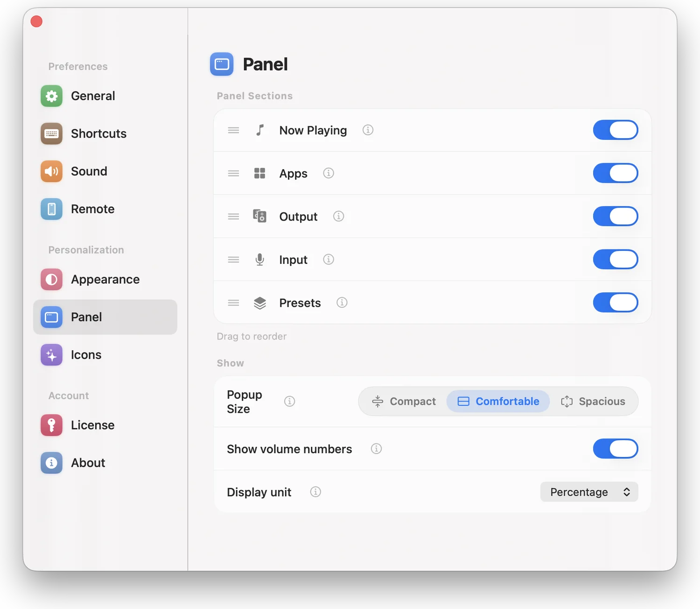The image size is (700, 609).
Task: Click the Now Playing label
Action: pyautogui.click(x=313, y=131)
